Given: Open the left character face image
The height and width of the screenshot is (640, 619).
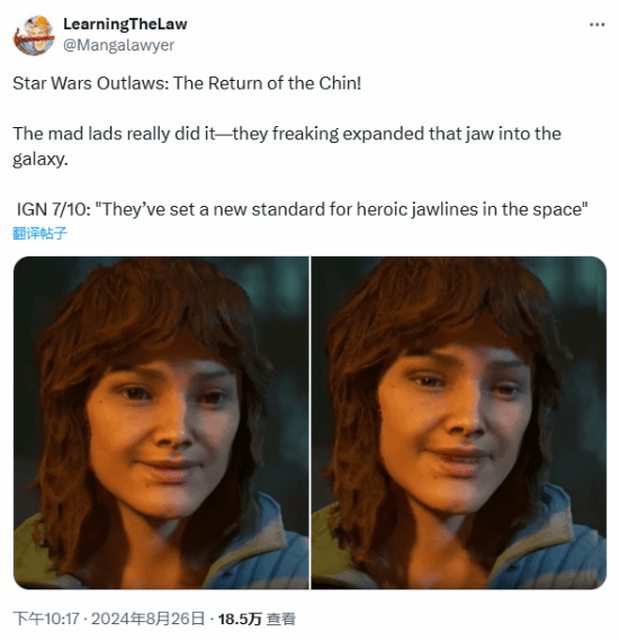Looking at the screenshot, I should point(161,422).
